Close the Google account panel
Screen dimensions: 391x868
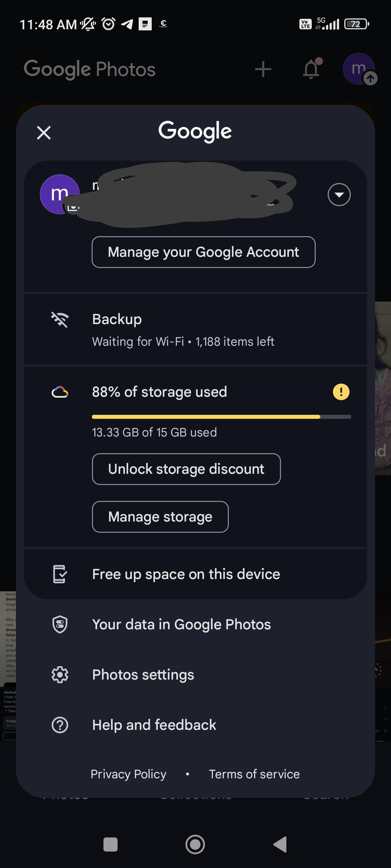point(44,133)
